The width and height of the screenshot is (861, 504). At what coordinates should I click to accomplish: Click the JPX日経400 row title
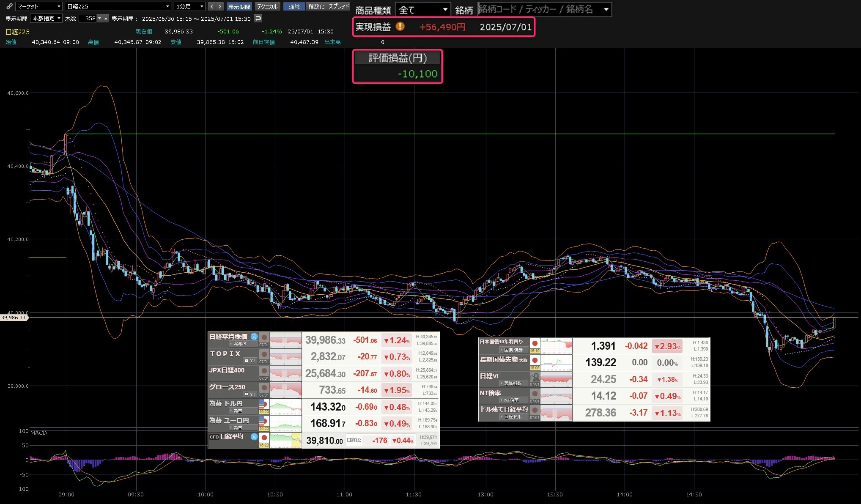227,370
